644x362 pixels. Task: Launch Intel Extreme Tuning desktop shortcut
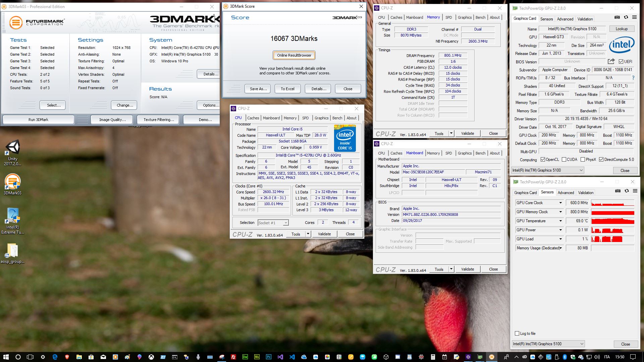click(x=12, y=221)
